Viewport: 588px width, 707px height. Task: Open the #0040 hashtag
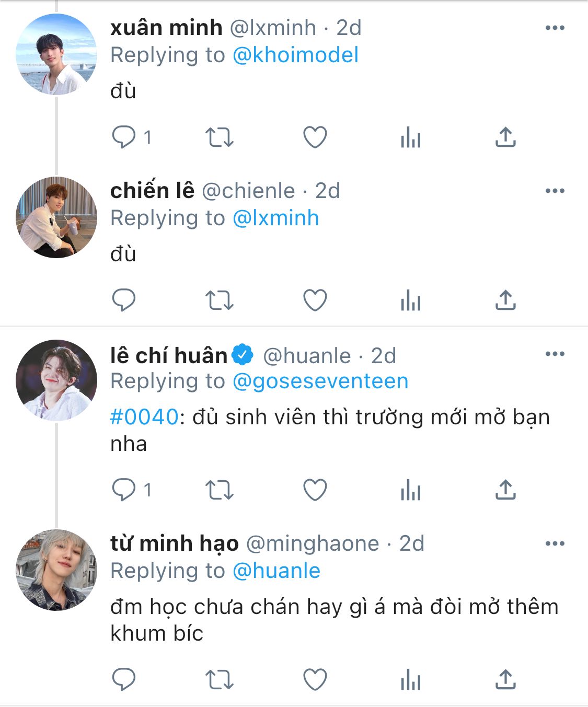pyautogui.click(x=145, y=417)
